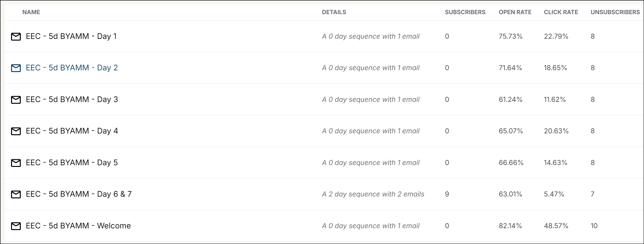Screen dimensions: 644x244
Task: Click the envelope icon of the Welcome sequence
Action: (16, 226)
